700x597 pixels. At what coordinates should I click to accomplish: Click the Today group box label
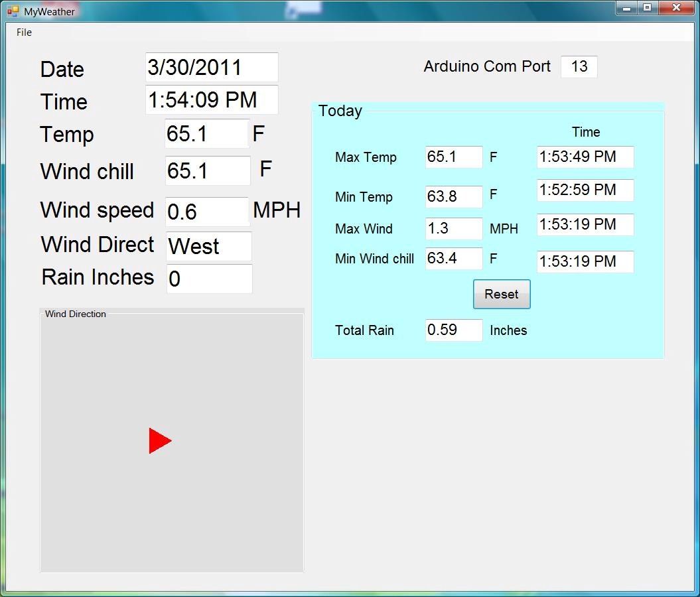point(340,111)
